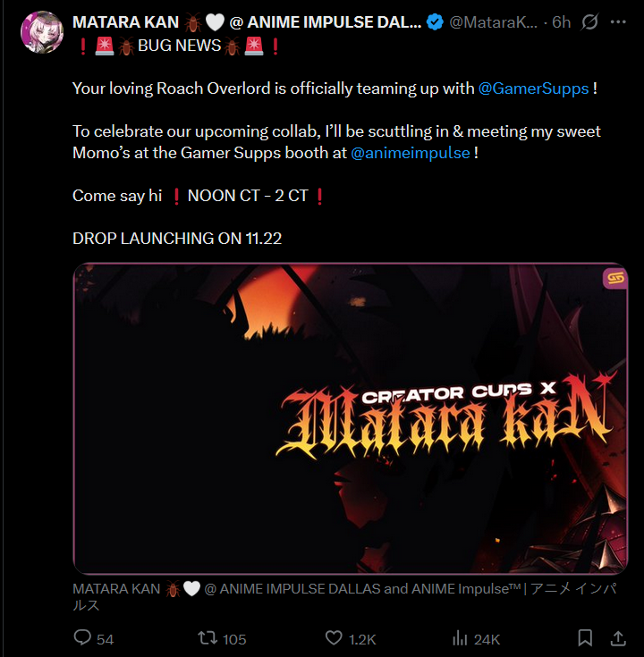
Task: Click tagged ANIME Impulse accounts caption
Action: click(x=344, y=597)
